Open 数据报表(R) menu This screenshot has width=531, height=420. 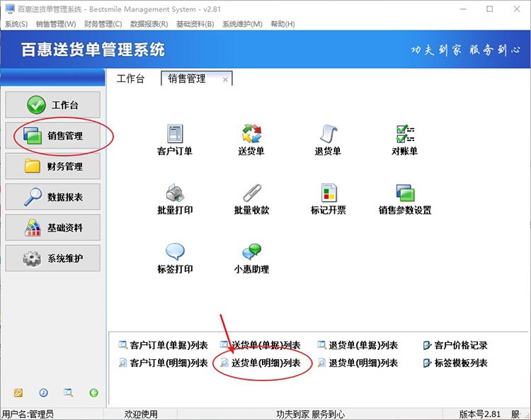click(x=149, y=24)
